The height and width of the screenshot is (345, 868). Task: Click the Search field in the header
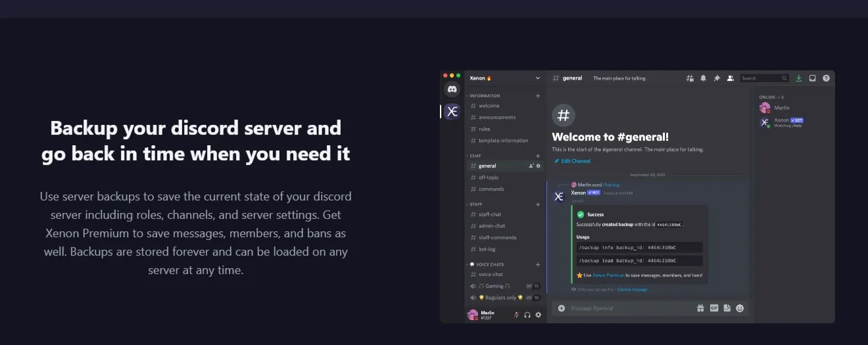[x=764, y=78]
